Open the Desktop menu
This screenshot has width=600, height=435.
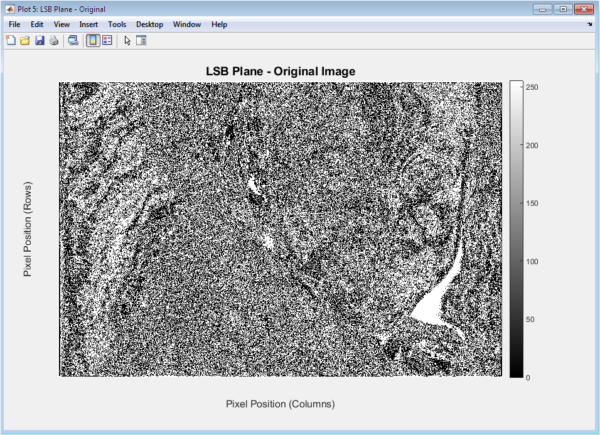[x=150, y=24]
